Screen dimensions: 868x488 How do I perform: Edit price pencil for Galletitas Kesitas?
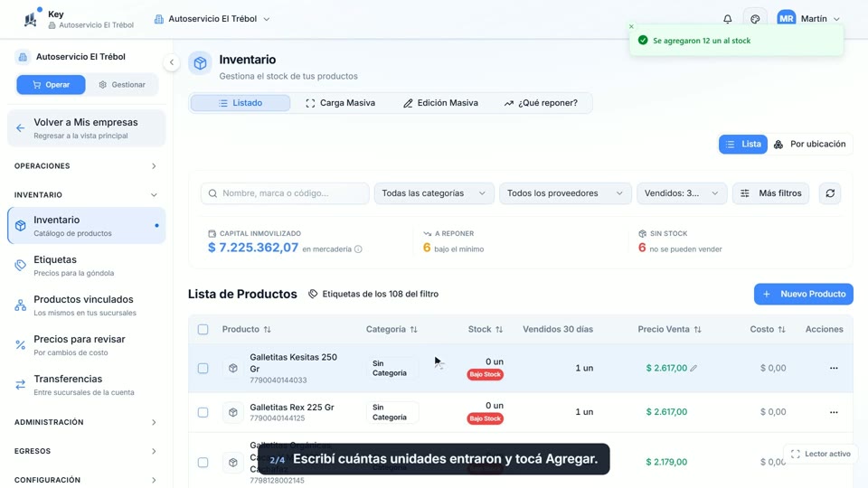coord(693,368)
